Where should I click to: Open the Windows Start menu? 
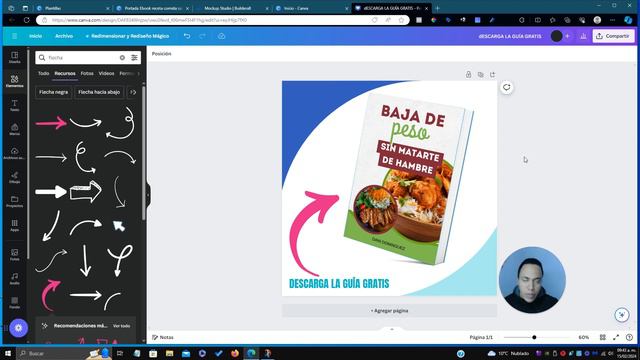click(x=8, y=353)
